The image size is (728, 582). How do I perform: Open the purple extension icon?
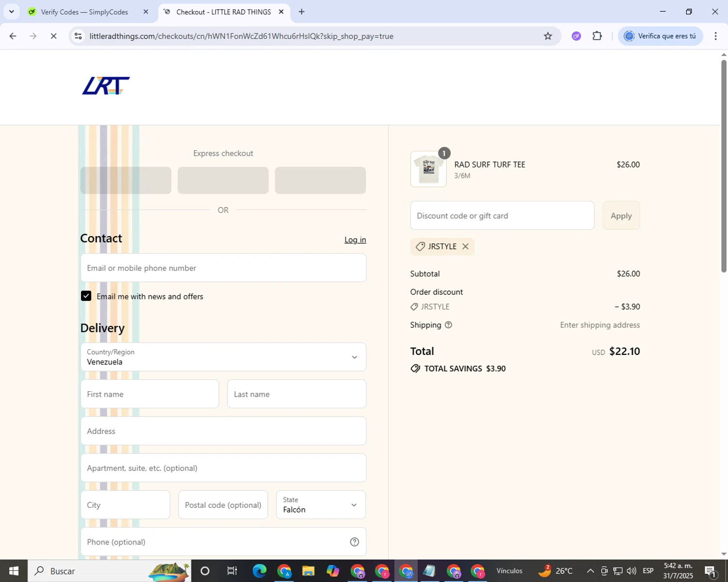pyautogui.click(x=576, y=36)
